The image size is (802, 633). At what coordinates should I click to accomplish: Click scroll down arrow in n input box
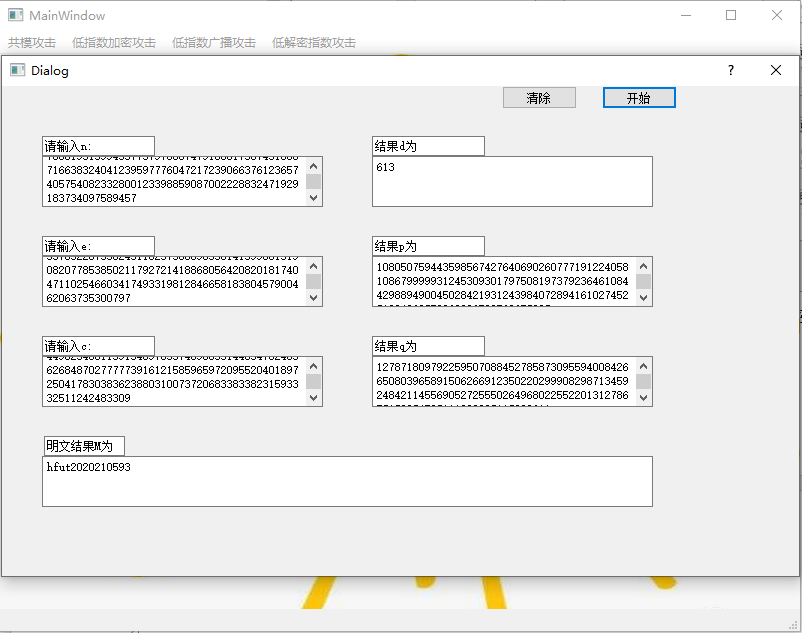[314, 198]
